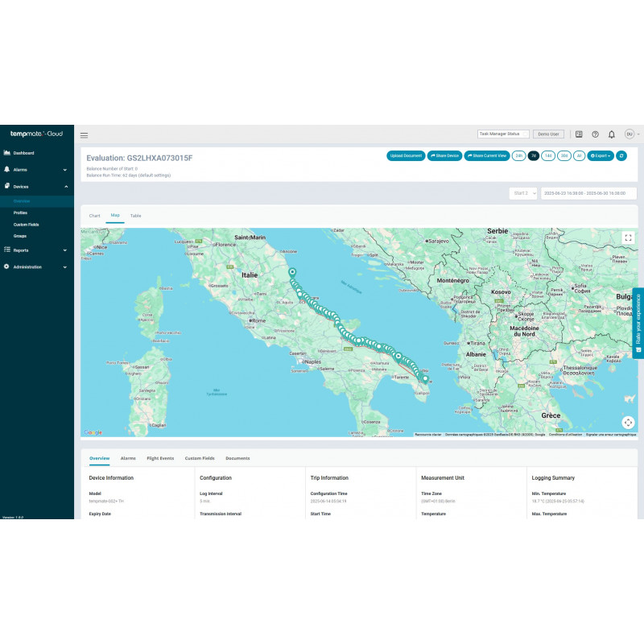This screenshot has height=644, width=644.
Task: Click the help question mark icon
Action: coord(595,134)
